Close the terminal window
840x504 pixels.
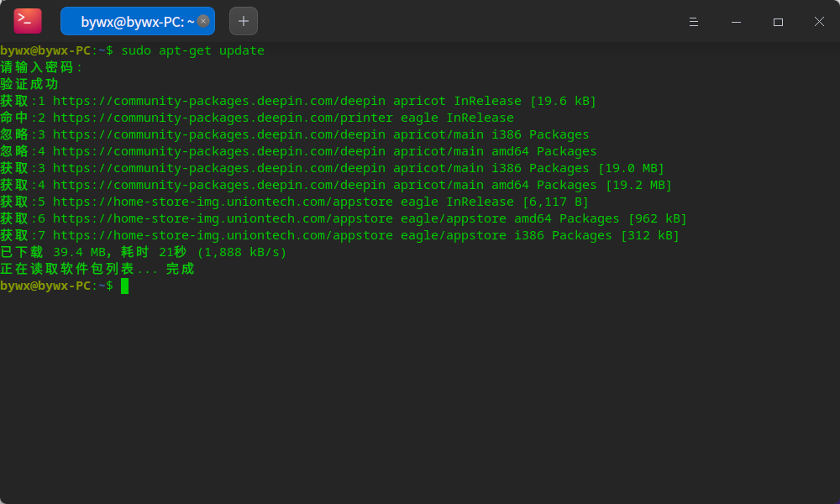point(819,22)
